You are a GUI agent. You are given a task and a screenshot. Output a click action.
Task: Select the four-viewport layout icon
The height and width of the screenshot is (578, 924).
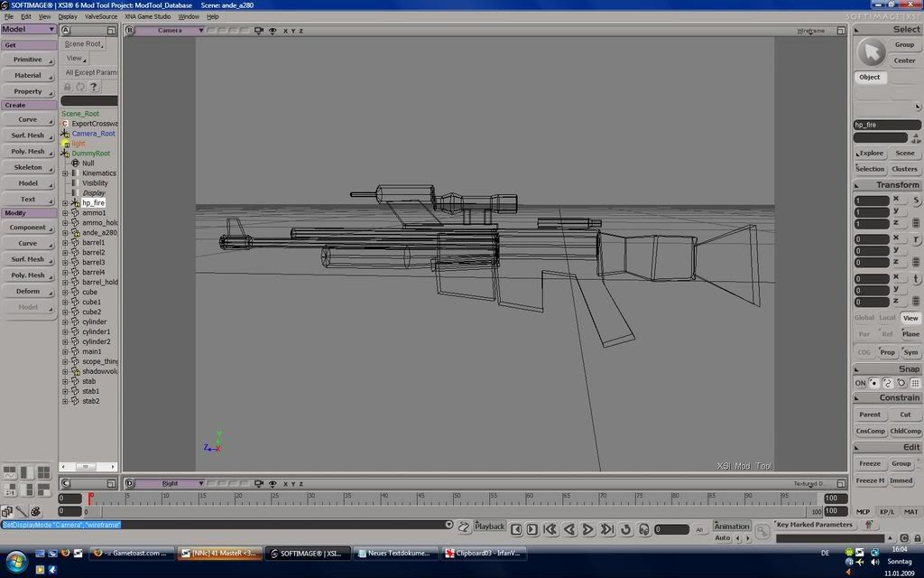point(43,472)
